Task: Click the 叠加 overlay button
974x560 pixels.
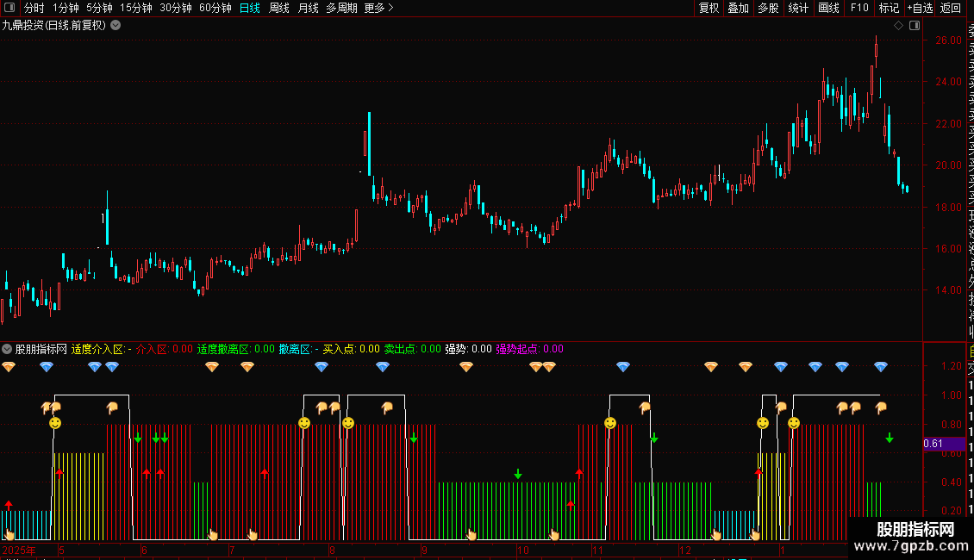Action: tap(739, 8)
